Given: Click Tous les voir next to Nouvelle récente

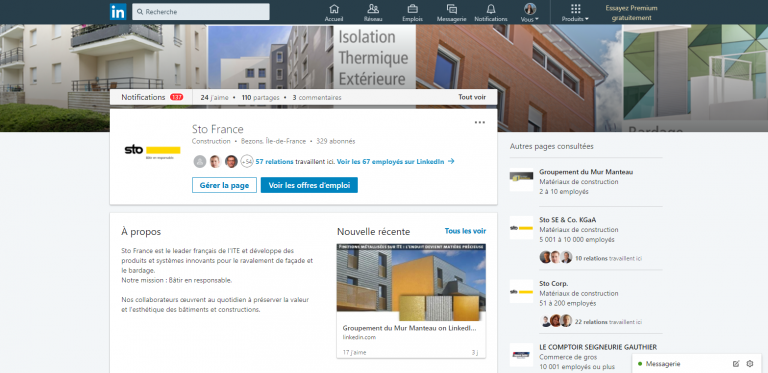Looking at the screenshot, I should pos(465,231).
